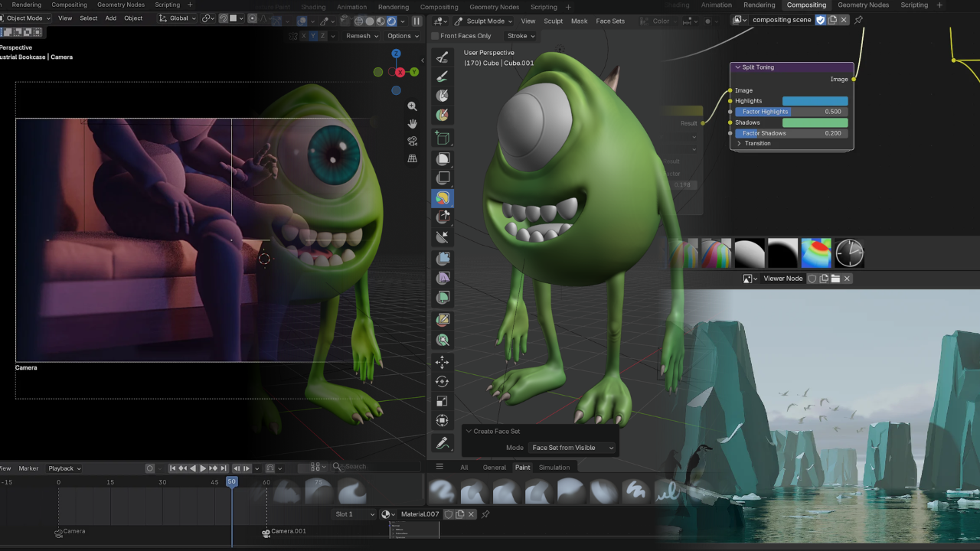This screenshot has width=980, height=551.
Task: Toggle fake user shield for Viewer Node
Action: pyautogui.click(x=813, y=279)
